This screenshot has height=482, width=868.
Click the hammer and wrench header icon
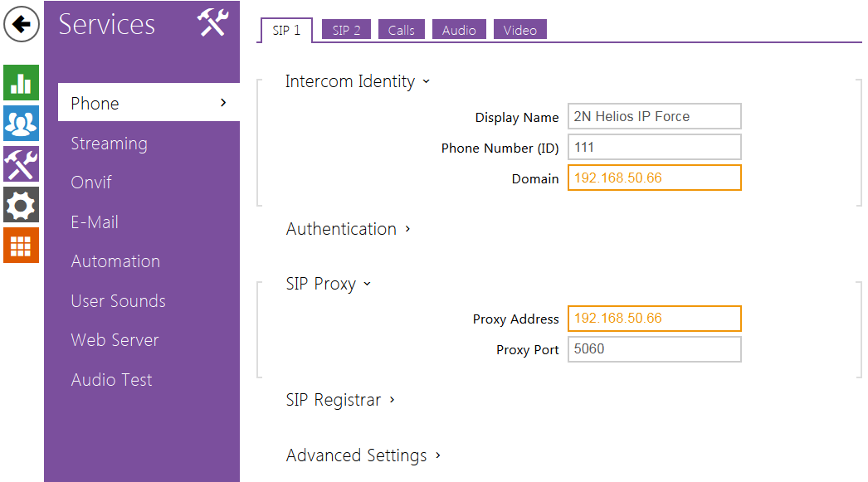point(212,22)
